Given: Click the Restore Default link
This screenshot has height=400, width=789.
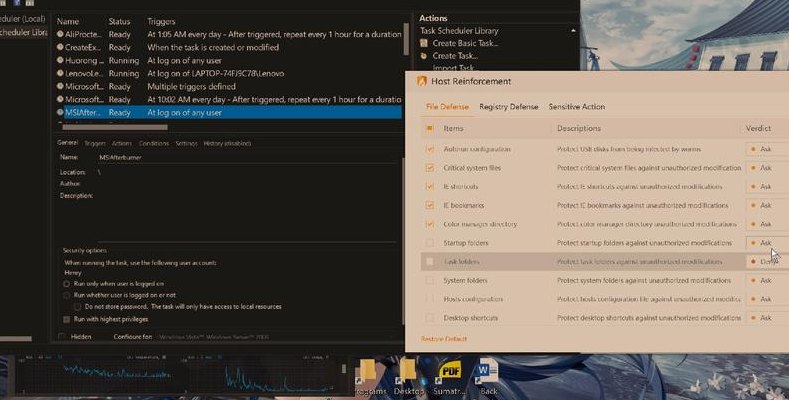Looking at the screenshot, I should pyautogui.click(x=444, y=339).
